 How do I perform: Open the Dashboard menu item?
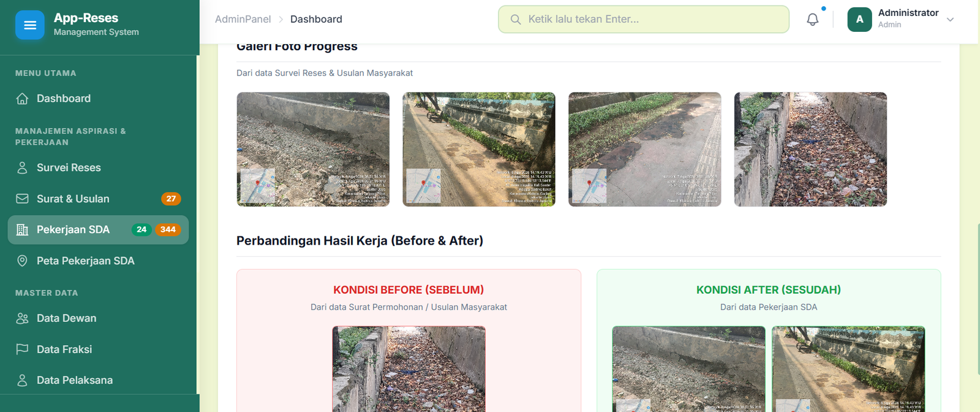pyautogui.click(x=98, y=99)
